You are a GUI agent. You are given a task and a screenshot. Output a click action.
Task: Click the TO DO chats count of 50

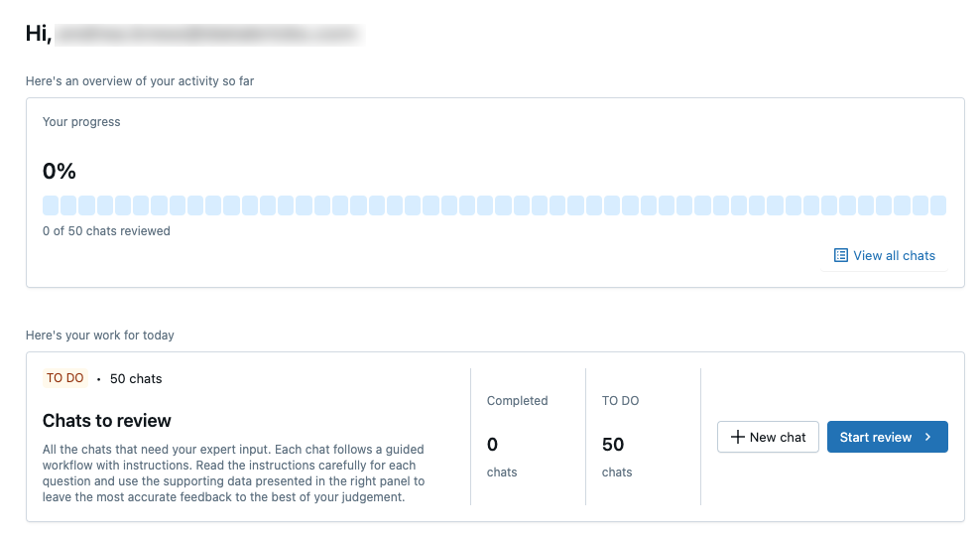coord(613,444)
